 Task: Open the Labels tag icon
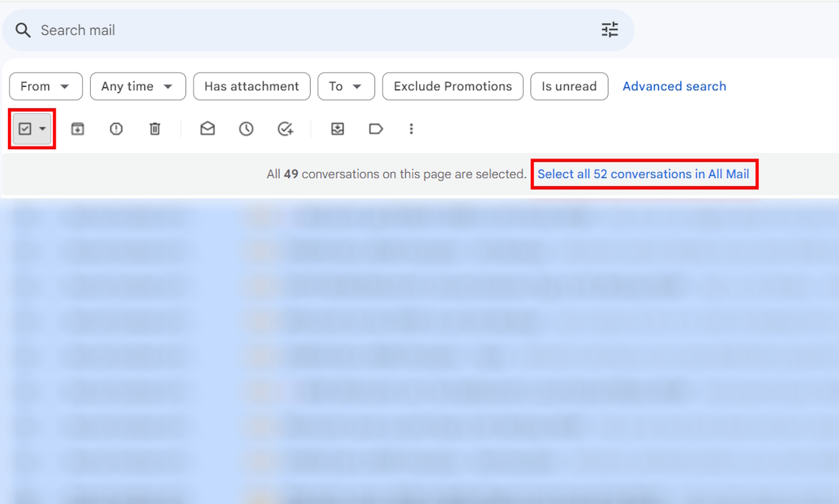(376, 129)
